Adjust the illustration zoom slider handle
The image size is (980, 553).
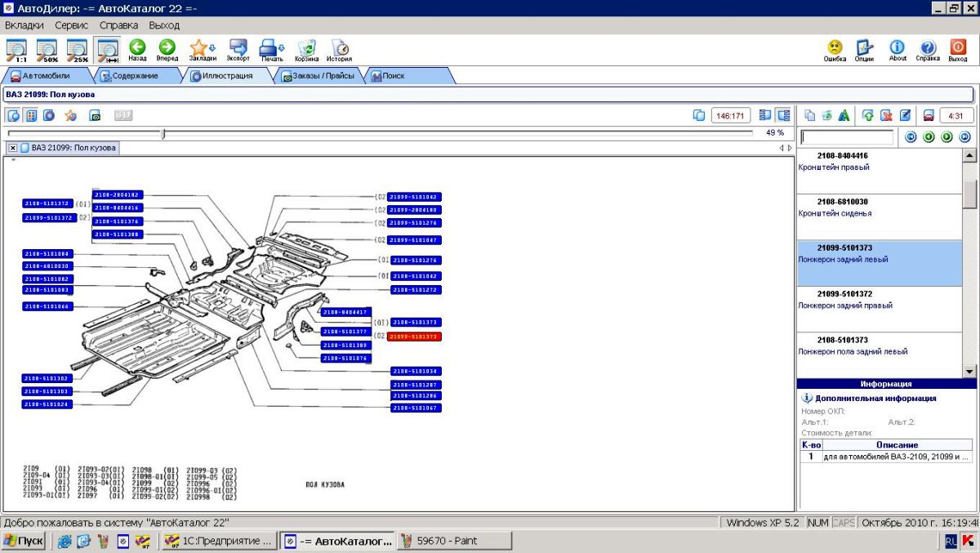pyautogui.click(x=163, y=133)
